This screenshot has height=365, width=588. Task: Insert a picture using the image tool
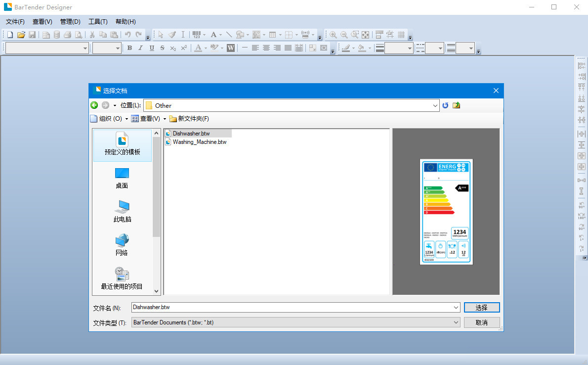(x=257, y=35)
